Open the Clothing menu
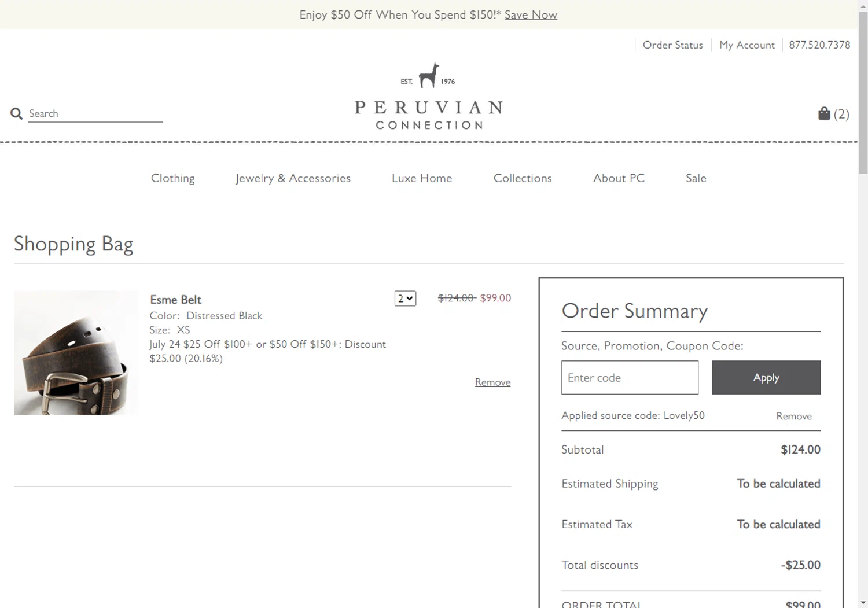This screenshot has height=608, width=868. click(x=172, y=178)
